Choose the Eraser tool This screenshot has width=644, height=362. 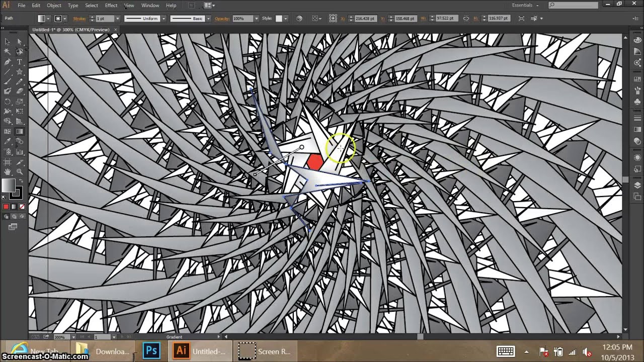[x=20, y=92]
